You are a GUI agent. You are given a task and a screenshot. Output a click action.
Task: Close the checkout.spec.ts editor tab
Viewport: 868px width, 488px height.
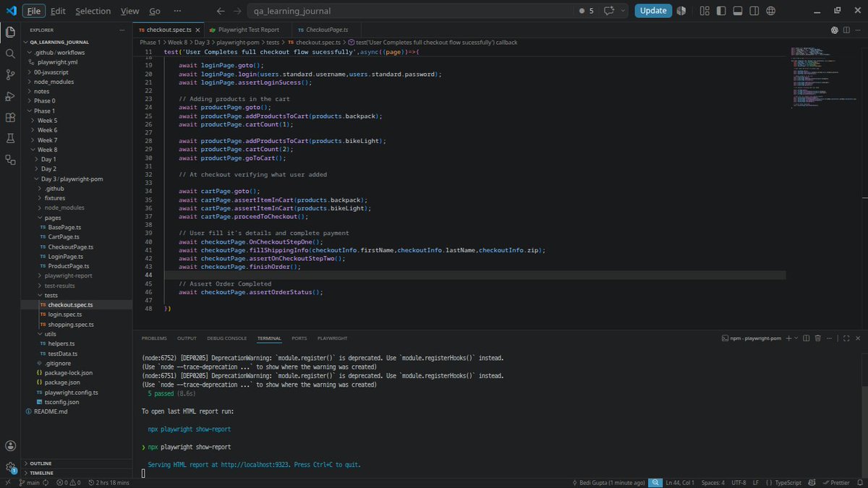[197, 30]
